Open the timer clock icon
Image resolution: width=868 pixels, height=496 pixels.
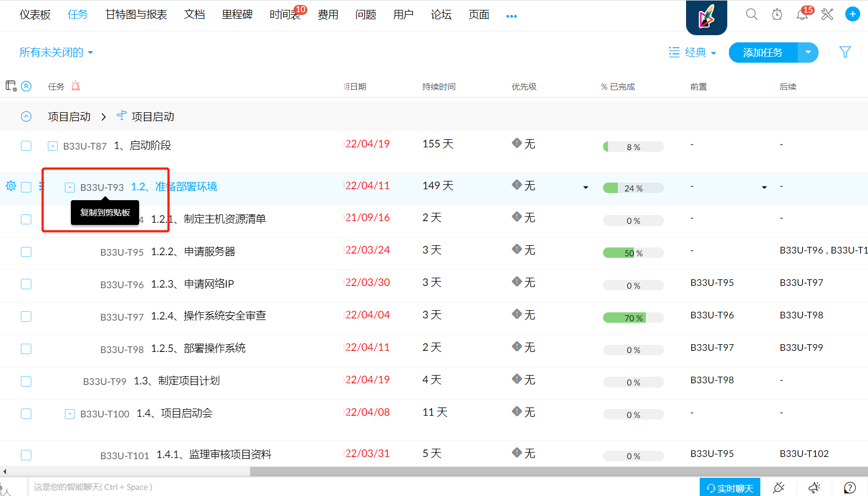(777, 14)
